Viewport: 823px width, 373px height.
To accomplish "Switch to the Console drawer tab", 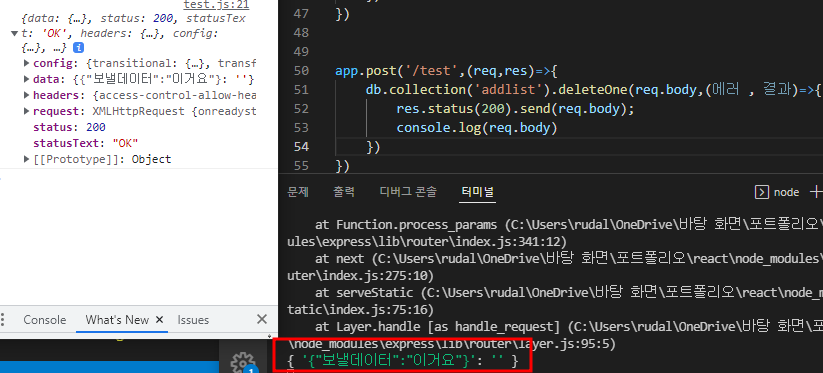I will 45,319.
